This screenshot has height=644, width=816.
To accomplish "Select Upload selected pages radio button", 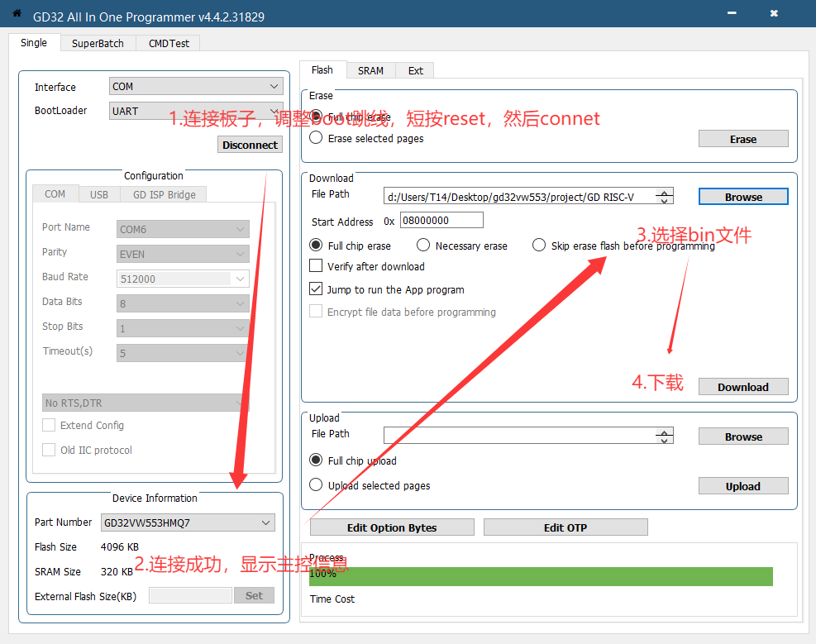I will click(x=316, y=485).
